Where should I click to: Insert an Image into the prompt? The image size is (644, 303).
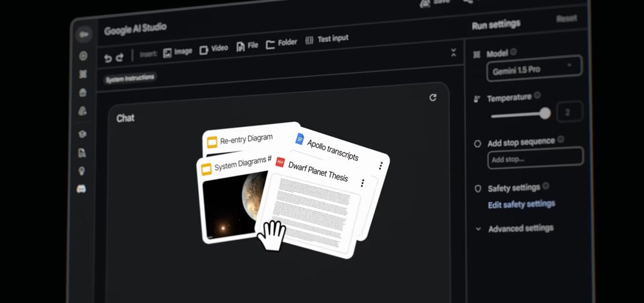[x=178, y=52]
